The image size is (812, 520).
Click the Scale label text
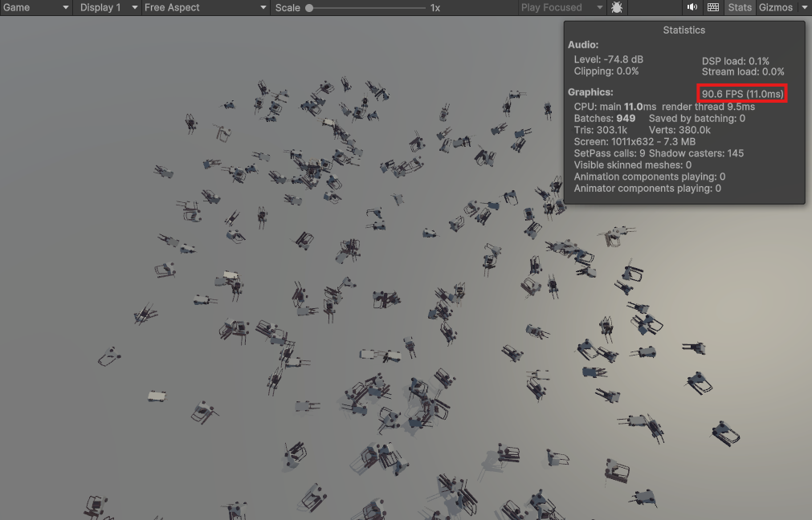[287, 7]
